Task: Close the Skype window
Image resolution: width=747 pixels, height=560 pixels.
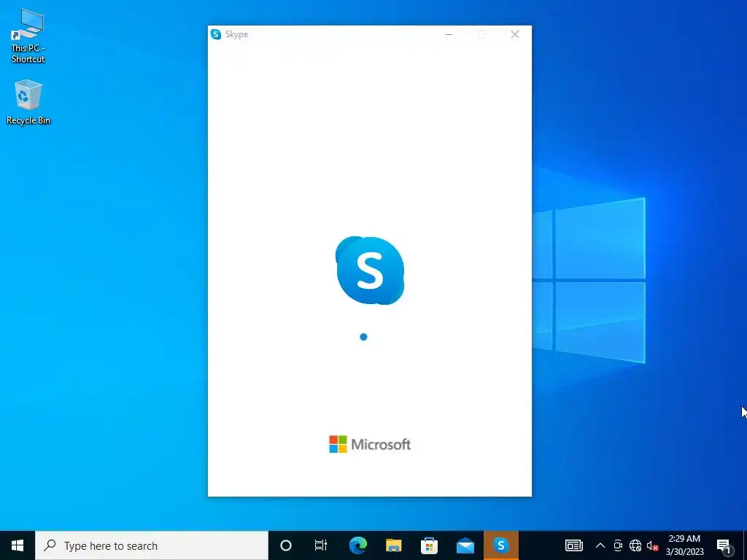Action: (515, 34)
